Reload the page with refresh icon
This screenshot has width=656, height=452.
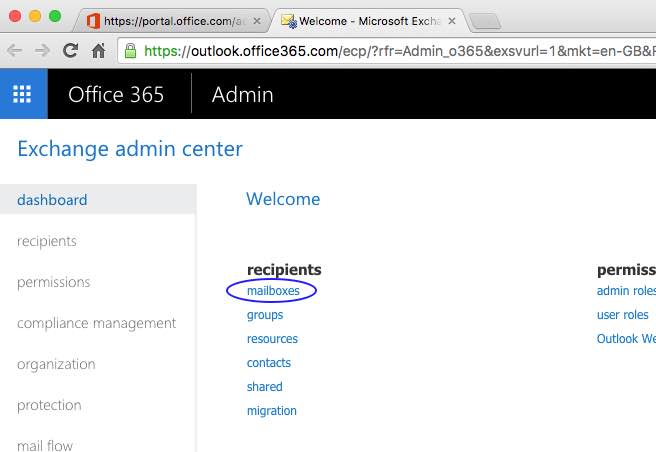coord(70,51)
